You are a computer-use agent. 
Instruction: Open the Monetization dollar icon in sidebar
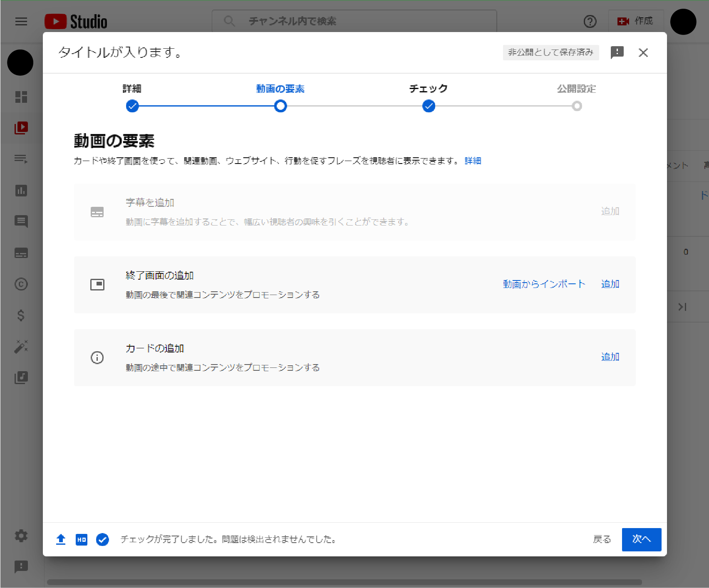(21, 315)
